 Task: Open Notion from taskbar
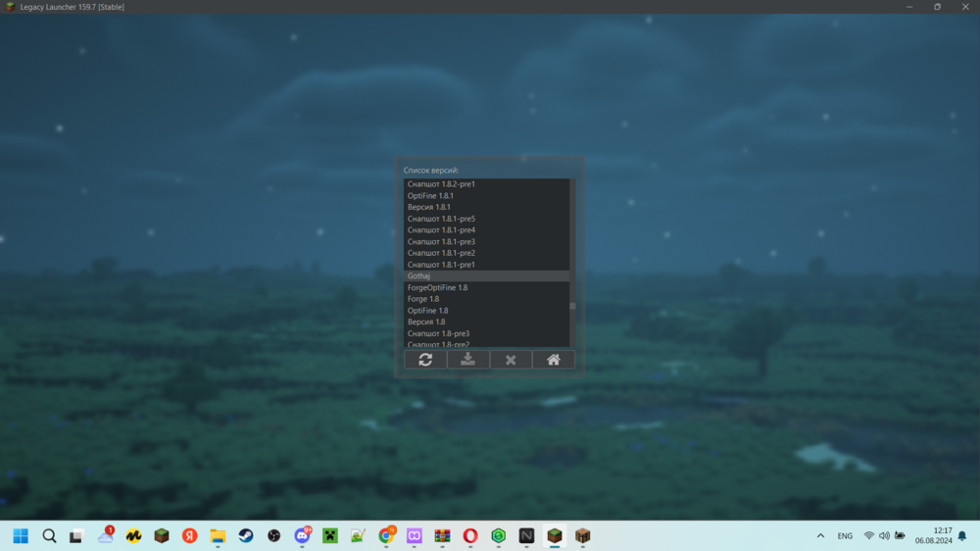[527, 536]
